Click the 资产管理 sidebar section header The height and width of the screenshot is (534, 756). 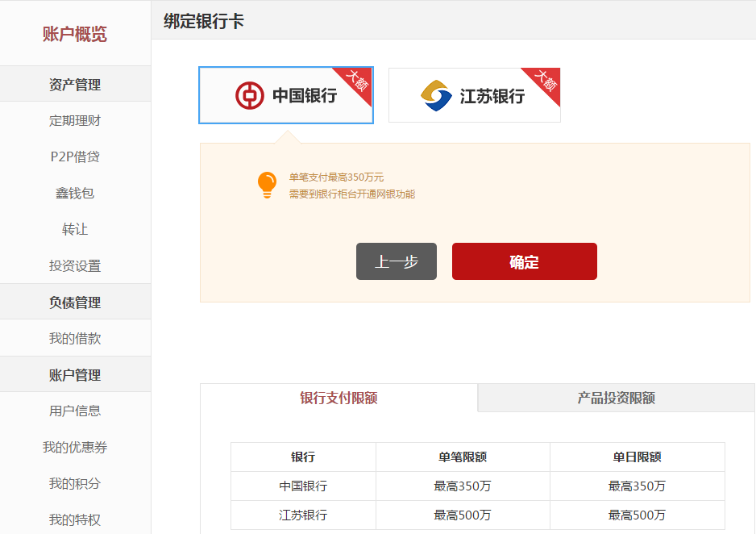point(75,84)
